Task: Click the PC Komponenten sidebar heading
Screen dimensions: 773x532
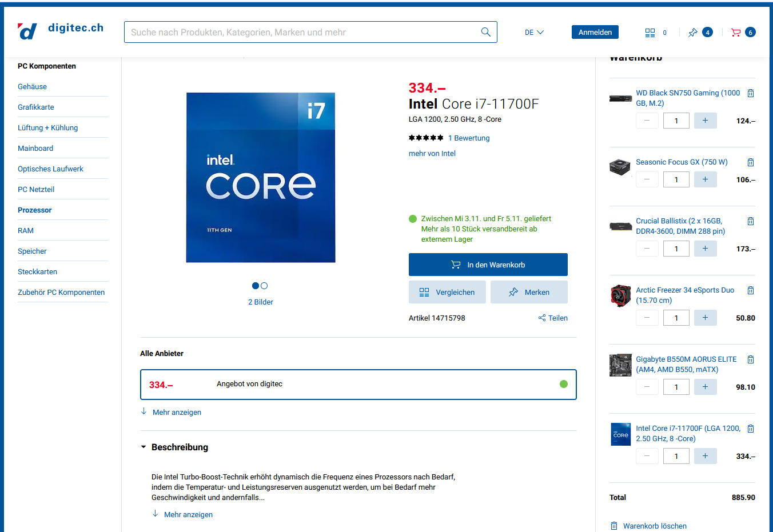Action: (x=47, y=66)
